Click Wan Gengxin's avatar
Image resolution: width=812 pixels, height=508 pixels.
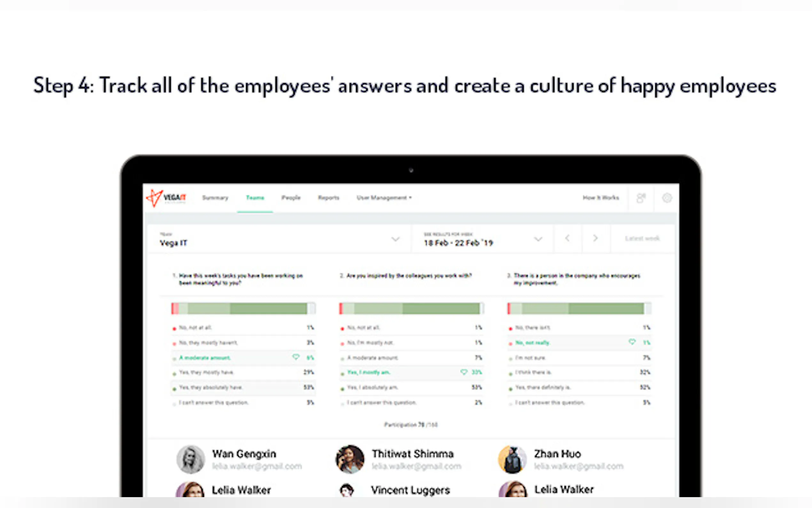click(191, 459)
